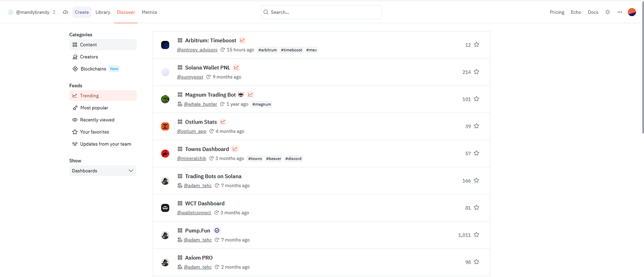Switch to the Metrics tab

[149, 12]
